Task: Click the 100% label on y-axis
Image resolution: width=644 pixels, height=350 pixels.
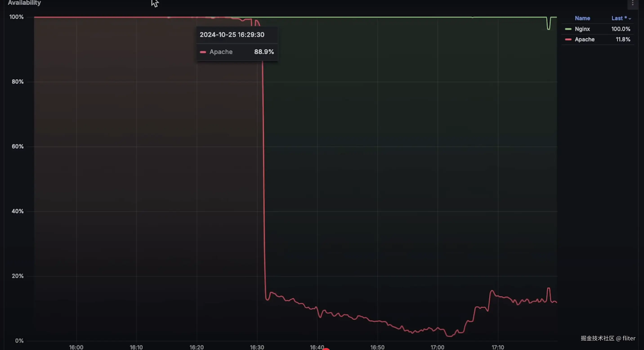Action: coord(16,17)
